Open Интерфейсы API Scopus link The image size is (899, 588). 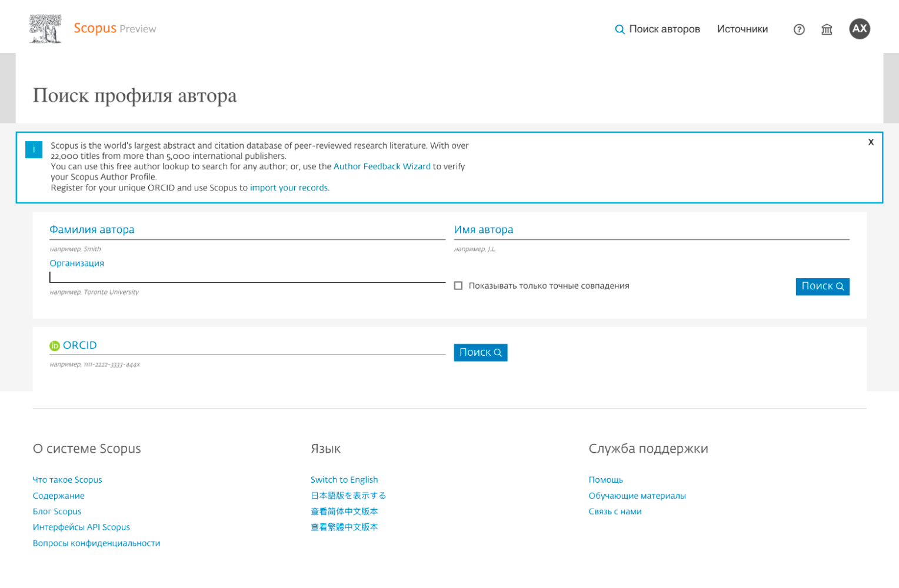[x=81, y=527]
